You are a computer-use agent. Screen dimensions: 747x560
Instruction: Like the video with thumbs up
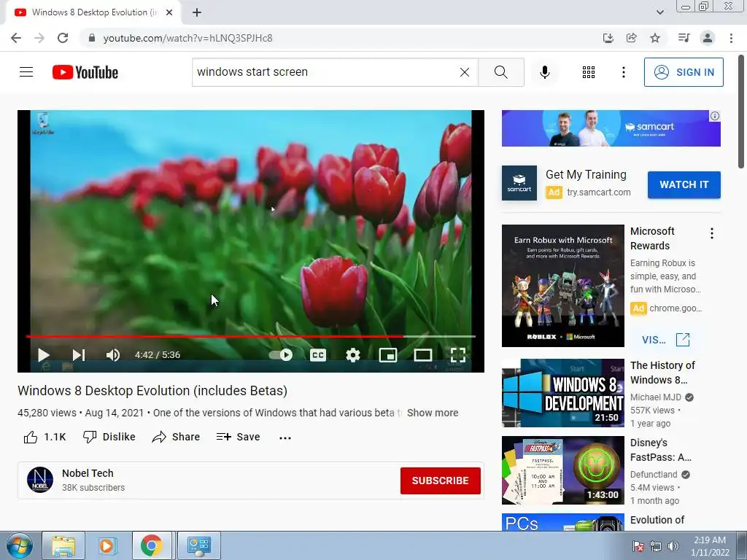[44, 437]
